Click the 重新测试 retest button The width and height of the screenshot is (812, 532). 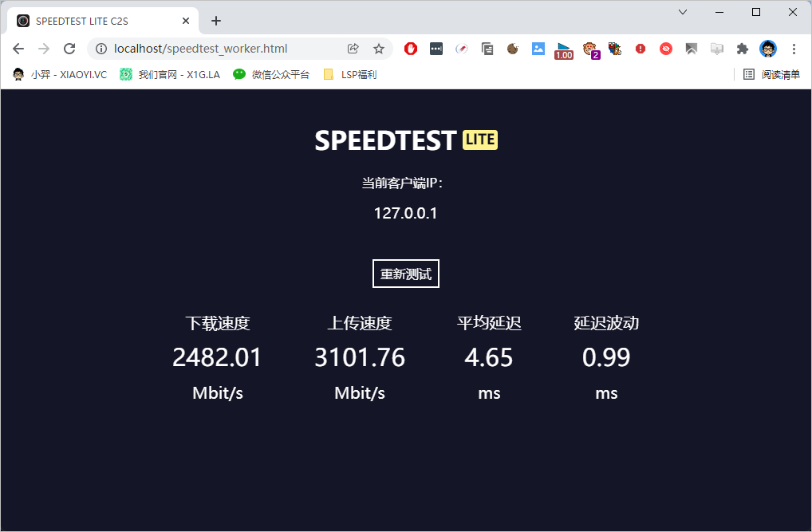[405, 274]
